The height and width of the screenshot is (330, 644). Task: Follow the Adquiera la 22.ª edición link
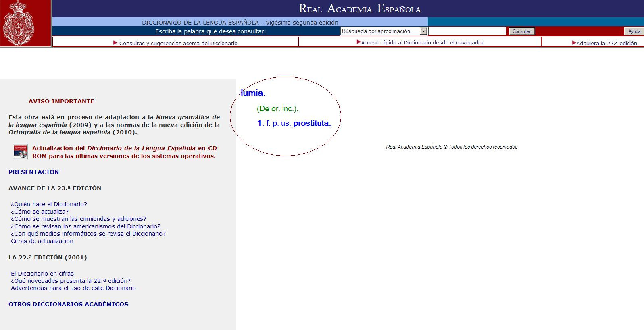point(606,43)
